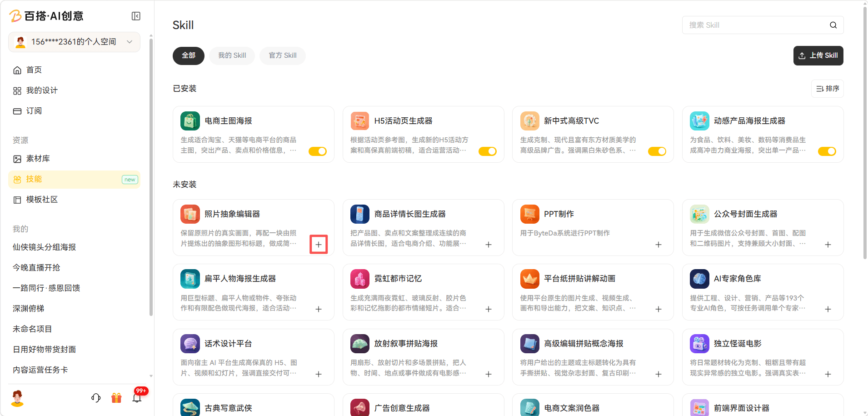Click the main page vertical scrollbar
The width and height of the screenshot is (868, 416).
pos(864,133)
